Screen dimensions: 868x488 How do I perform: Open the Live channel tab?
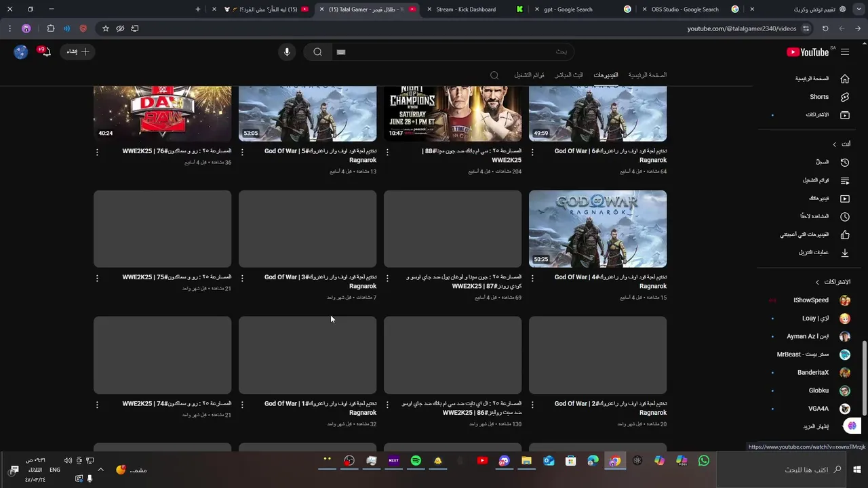click(x=569, y=75)
